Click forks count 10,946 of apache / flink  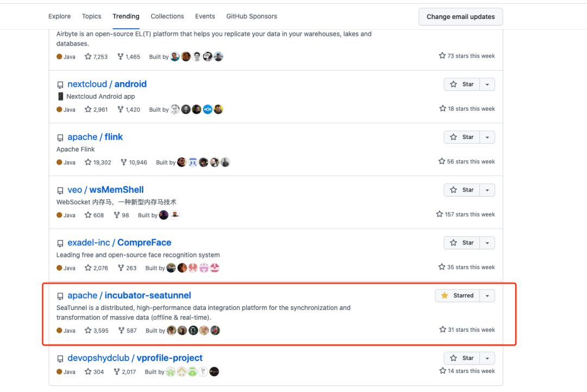tap(134, 162)
